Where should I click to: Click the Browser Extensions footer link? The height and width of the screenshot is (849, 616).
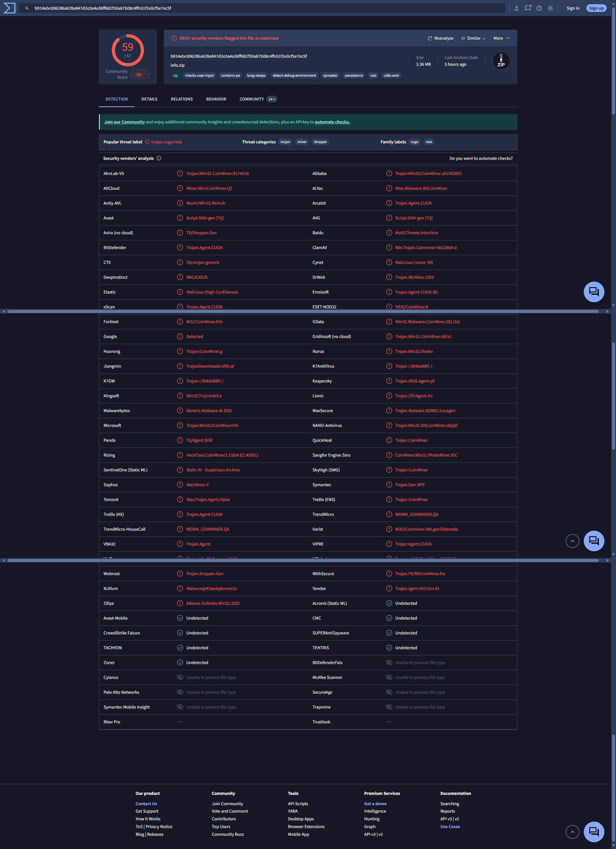(x=306, y=826)
